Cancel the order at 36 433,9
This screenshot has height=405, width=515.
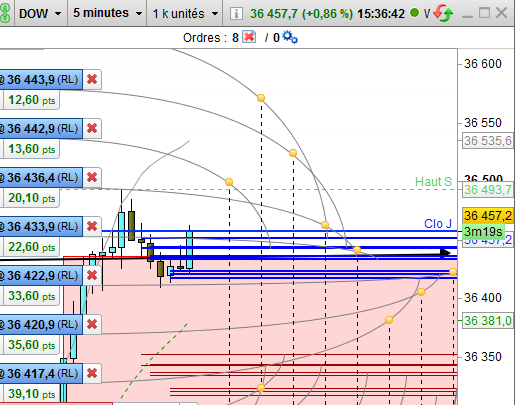click(92, 226)
